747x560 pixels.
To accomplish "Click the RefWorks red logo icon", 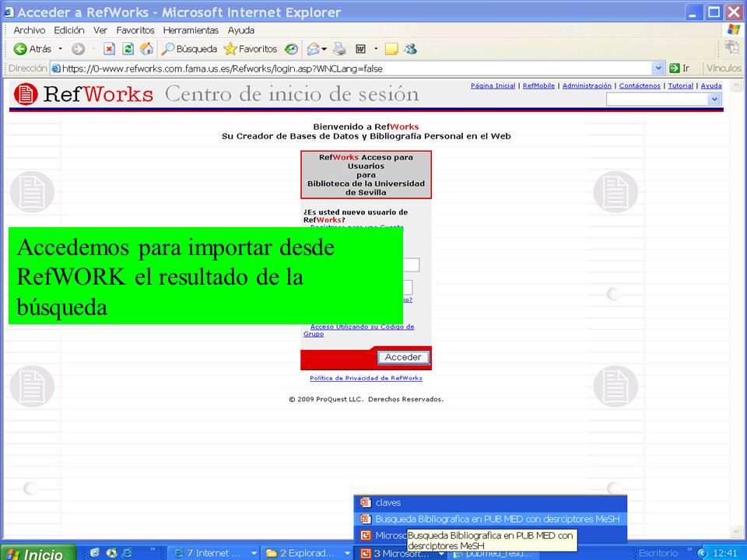I will (26, 94).
